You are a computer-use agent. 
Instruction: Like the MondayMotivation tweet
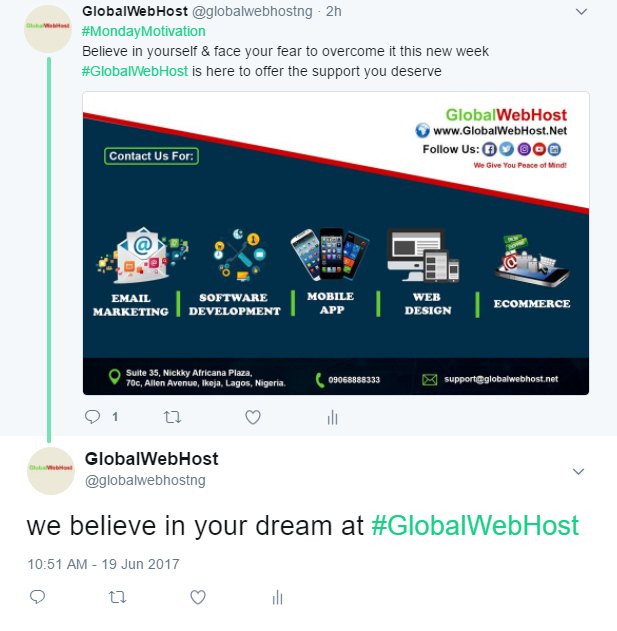pyautogui.click(x=253, y=417)
